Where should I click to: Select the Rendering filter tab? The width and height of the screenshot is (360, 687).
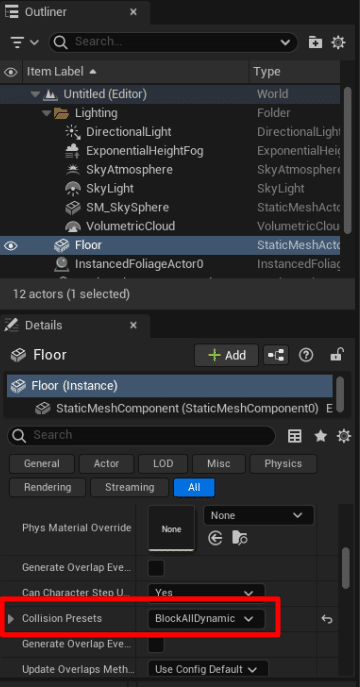pyautogui.click(x=48, y=487)
